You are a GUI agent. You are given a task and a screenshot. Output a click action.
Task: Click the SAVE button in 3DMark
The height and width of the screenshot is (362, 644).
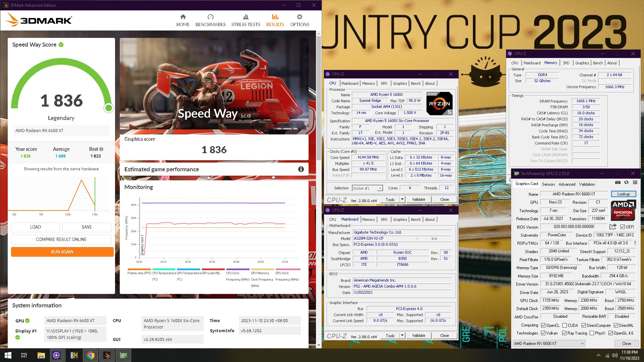pyautogui.click(x=87, y=227)
